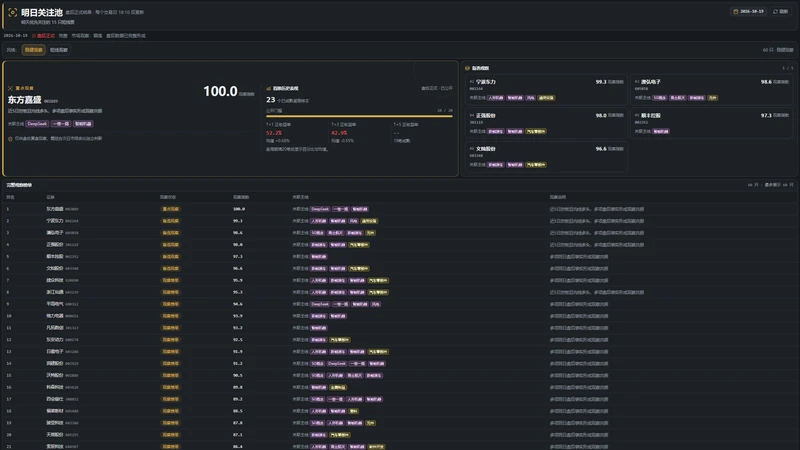Screen dimensions: 800x450
Task: Click the 一带一路 tag in the featured card
Action: point(61,124)
